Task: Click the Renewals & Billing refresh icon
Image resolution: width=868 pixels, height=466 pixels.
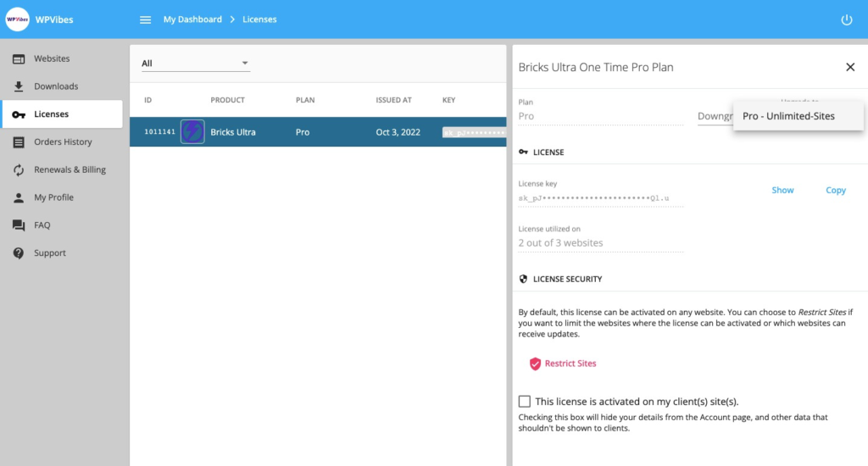Action: (19, 170)
